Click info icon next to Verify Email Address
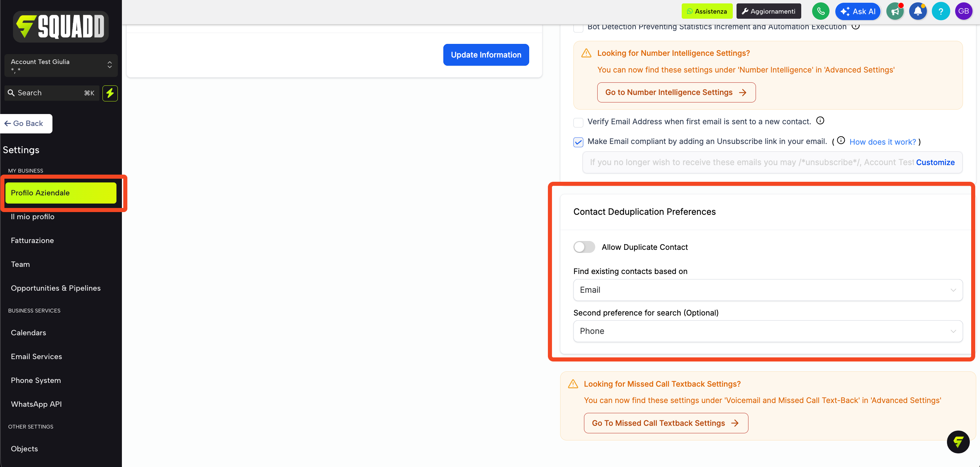Image resolution: width=980 pixels, height=467 pixels. click(820, 121)
